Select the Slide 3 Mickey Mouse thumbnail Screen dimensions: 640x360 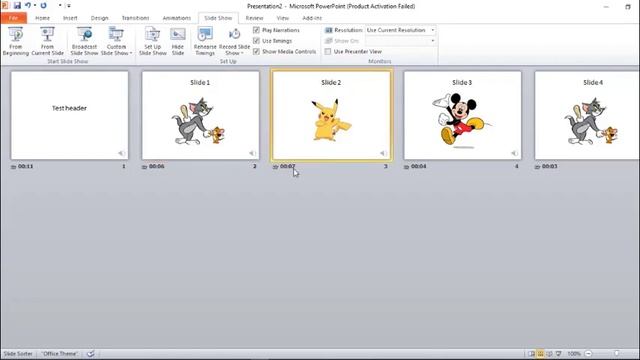coord(462,116)
